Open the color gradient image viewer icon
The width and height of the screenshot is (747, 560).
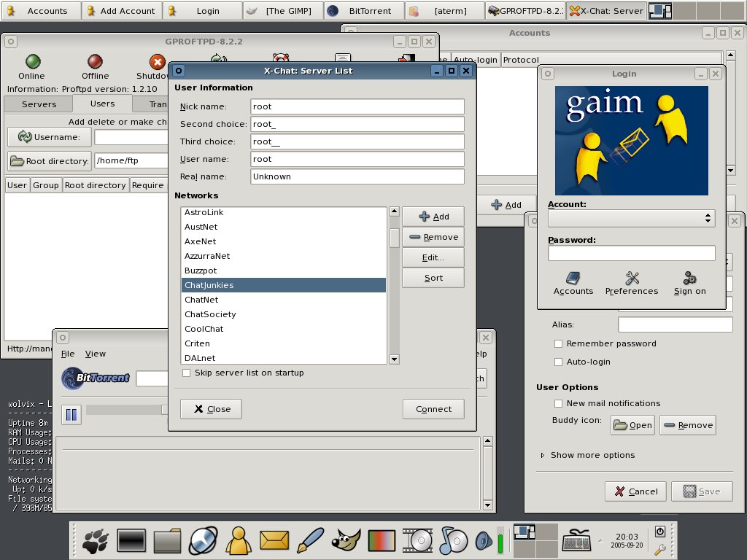(382, 541)
